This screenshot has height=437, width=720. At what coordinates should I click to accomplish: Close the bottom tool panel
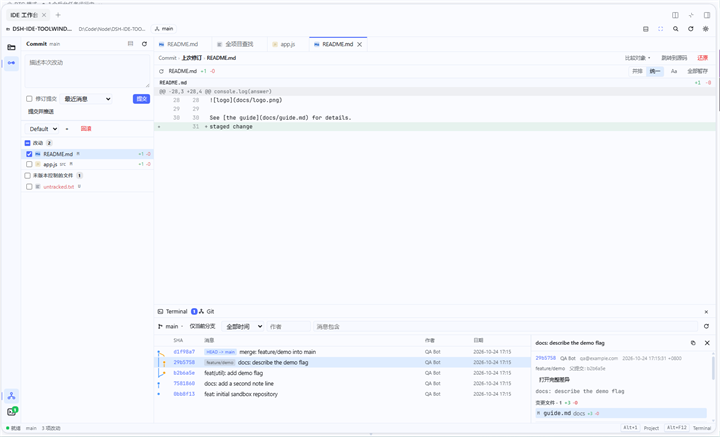point(706,312)
